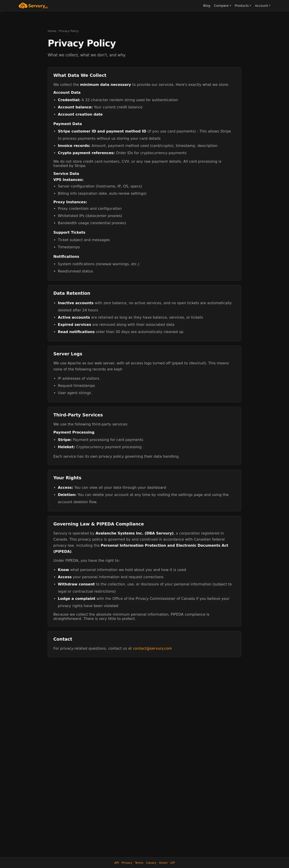
Task: Email contact@servury.com via the contact link
Action: click(x=152, y=648)
